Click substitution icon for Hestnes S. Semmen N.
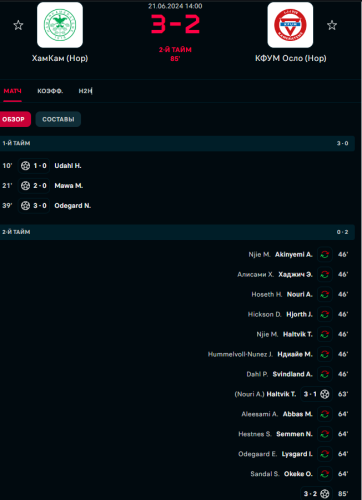The height and width of the screenshot is (500, 362). [325, 434]
